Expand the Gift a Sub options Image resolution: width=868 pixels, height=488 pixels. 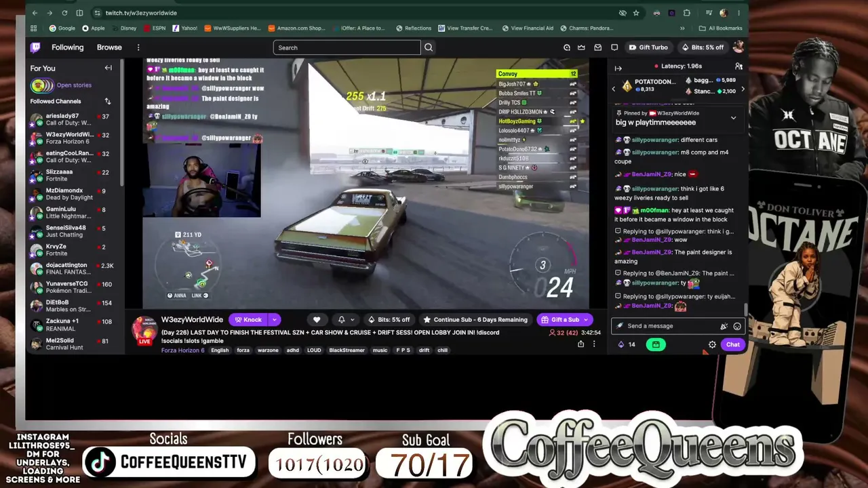pyautogui.click(x=587, y=320)
